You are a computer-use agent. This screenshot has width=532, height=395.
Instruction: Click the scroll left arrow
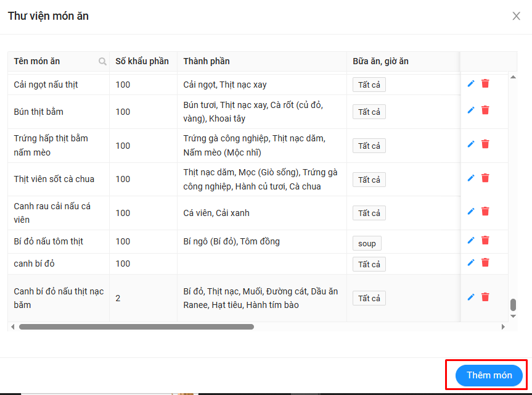tap(13, 326)
